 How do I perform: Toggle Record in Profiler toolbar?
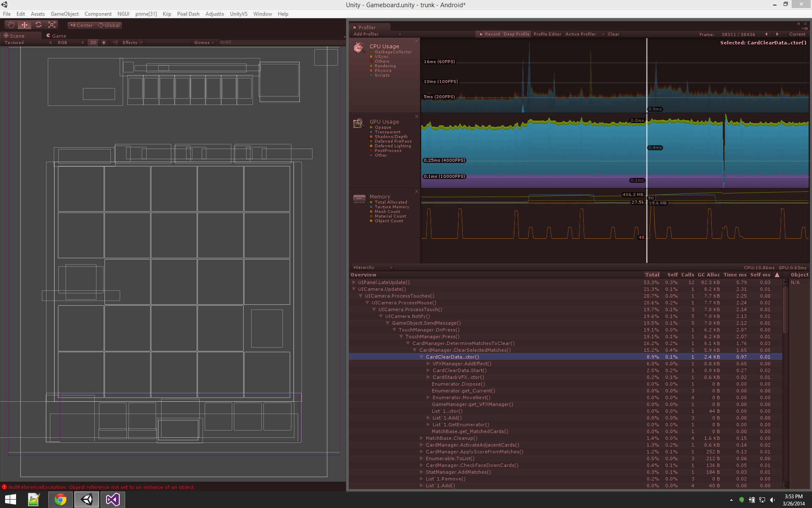pyautogui.click(x=489, y=34)
